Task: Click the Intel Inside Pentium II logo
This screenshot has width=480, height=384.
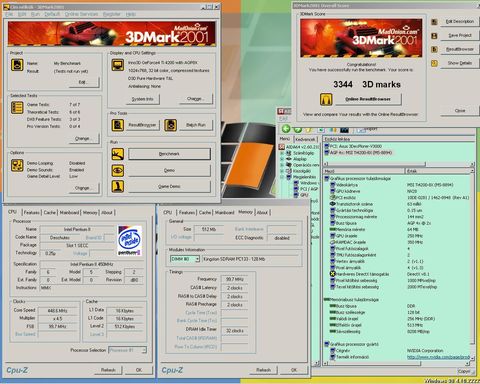Action: [x=129, y=241]
